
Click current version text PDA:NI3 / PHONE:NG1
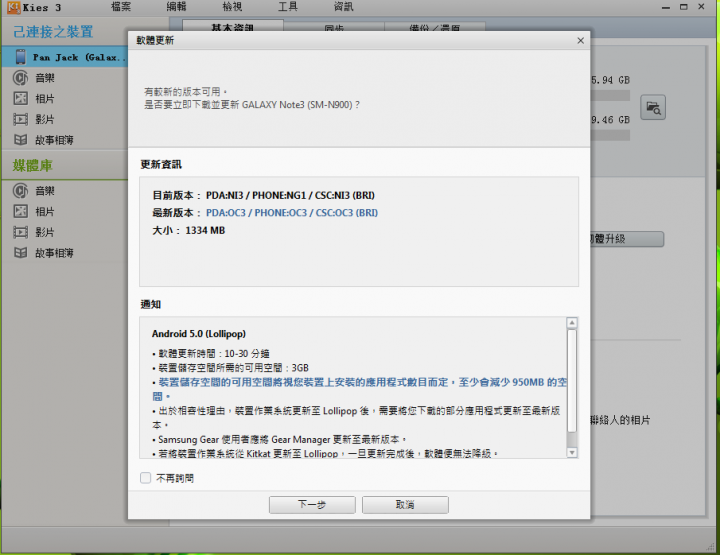coord(290,195)
